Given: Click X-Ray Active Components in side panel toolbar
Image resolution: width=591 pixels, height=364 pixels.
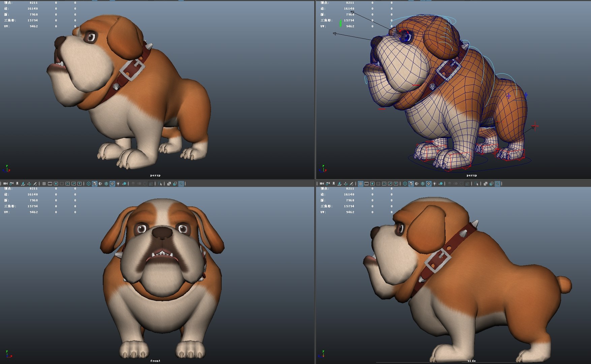Looking at the screenshot, I should tap(491, 184).
